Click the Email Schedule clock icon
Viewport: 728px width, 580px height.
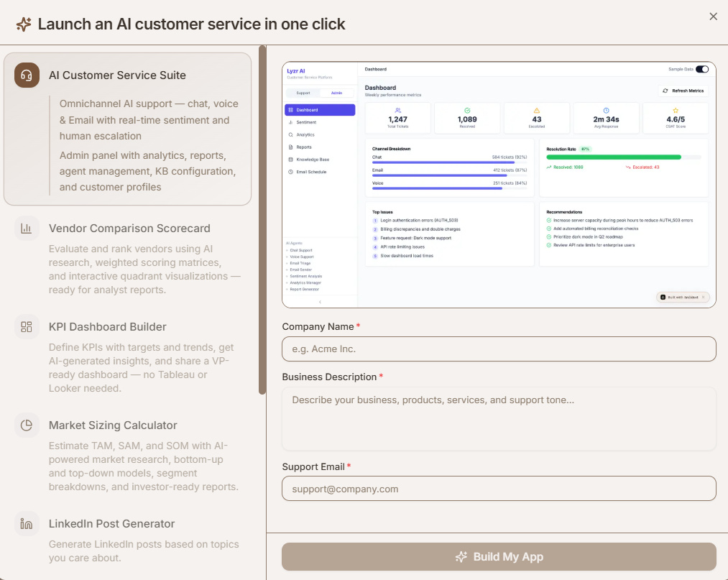[x=290, y=171]
